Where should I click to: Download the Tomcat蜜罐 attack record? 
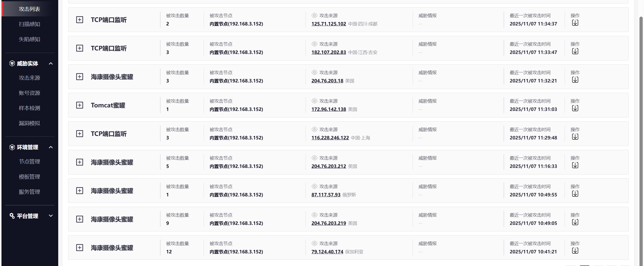tap(575, 108)
